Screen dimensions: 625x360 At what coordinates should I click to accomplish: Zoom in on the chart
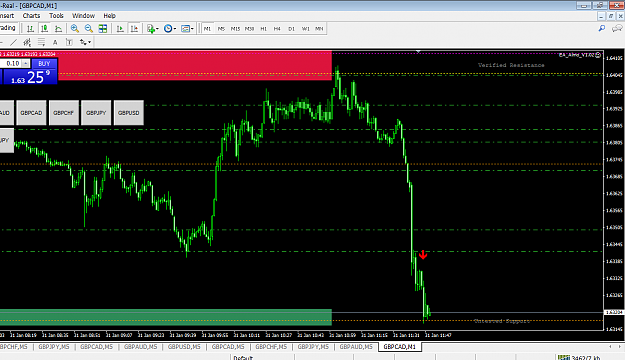[75, 29]
